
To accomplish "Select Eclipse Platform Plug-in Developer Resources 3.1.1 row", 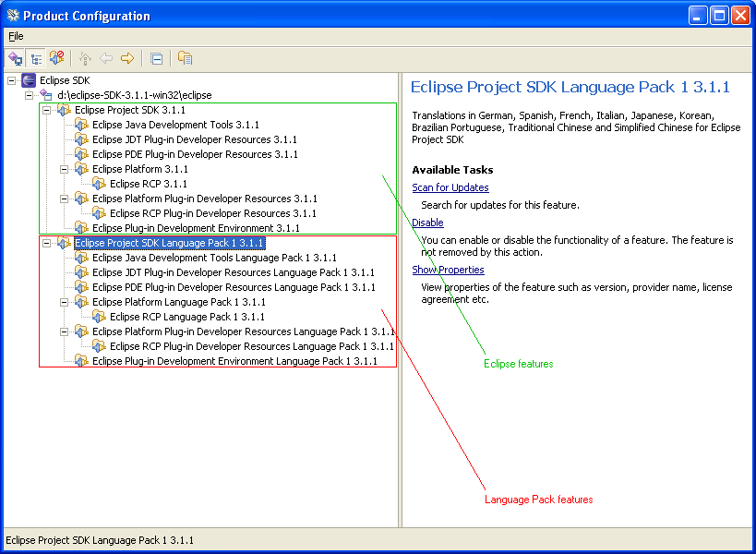I will pyautogui.click(x=204, y=199).
